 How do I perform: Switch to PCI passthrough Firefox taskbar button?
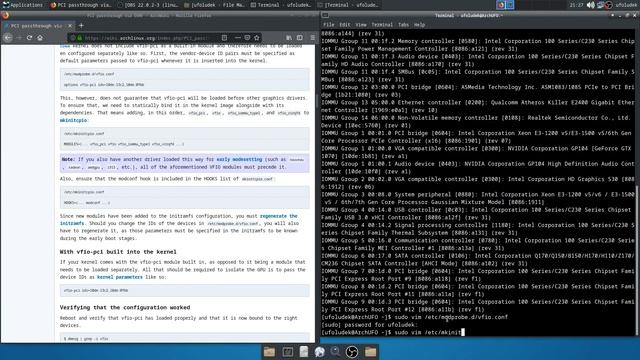pyautogui.click(x=80, y=5)
